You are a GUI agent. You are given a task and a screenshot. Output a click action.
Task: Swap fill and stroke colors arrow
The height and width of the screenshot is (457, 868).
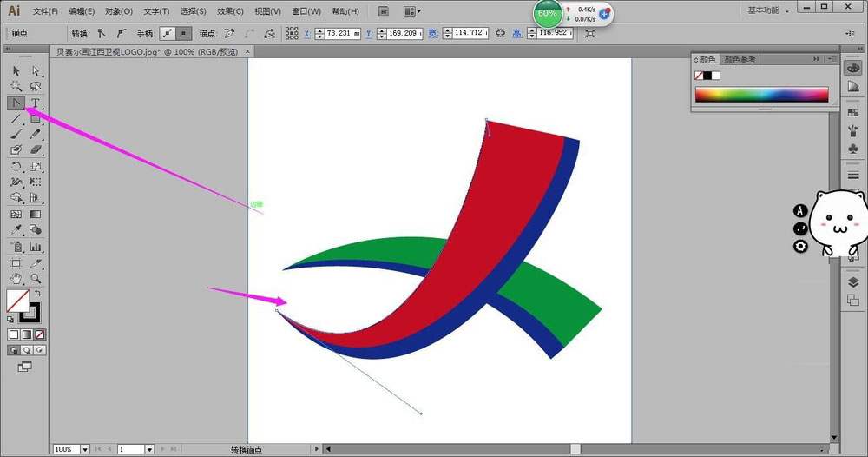pyautogui.click(x=37, y=293)
